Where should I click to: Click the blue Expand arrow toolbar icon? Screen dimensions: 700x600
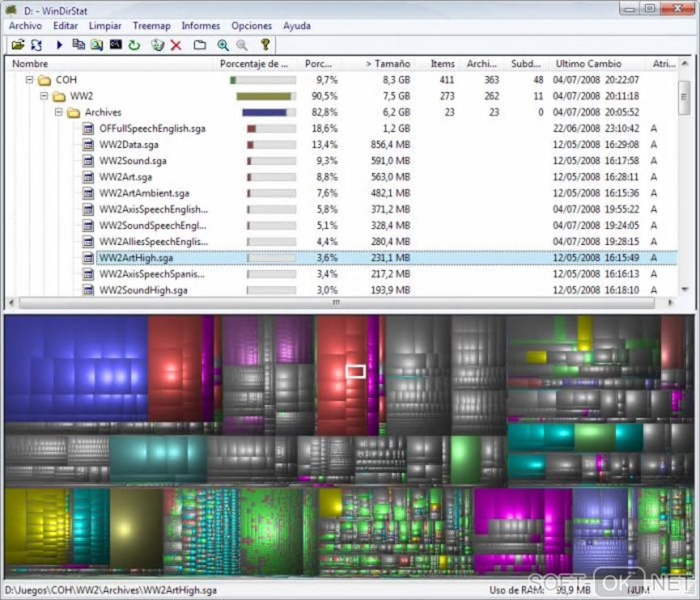(60, 45)
